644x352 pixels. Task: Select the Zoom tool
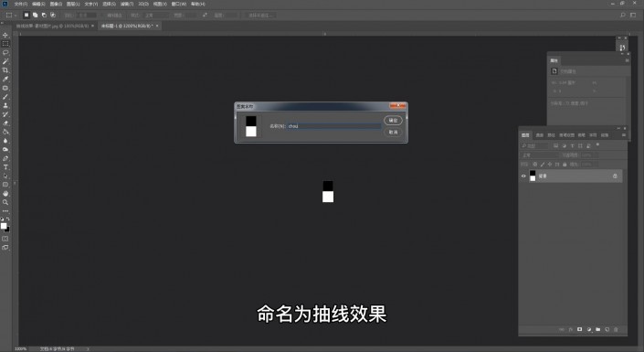[x=5, y=202]
